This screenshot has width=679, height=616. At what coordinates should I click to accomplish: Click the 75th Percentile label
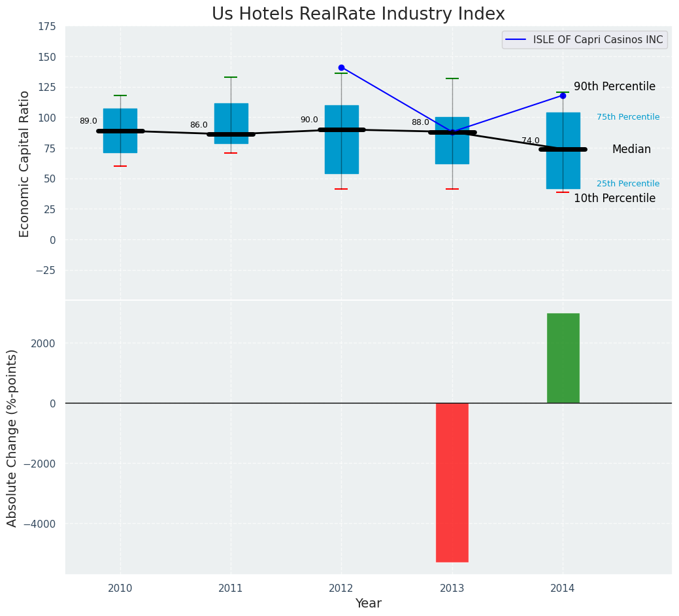pos(628,117)
